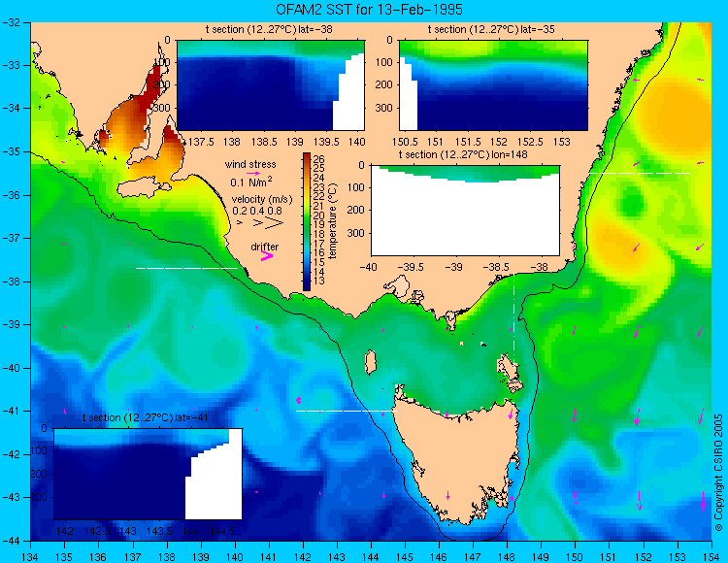Click the '147' longitude label on bottom axis

click(473, 556)
